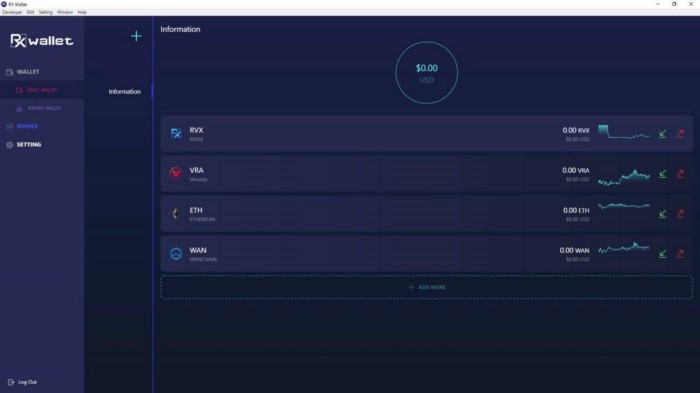The width and height of the screenshot is (700, 393).
Task: Open the WAN price chart
Action: pyautogui.click(x=624, y=248)
